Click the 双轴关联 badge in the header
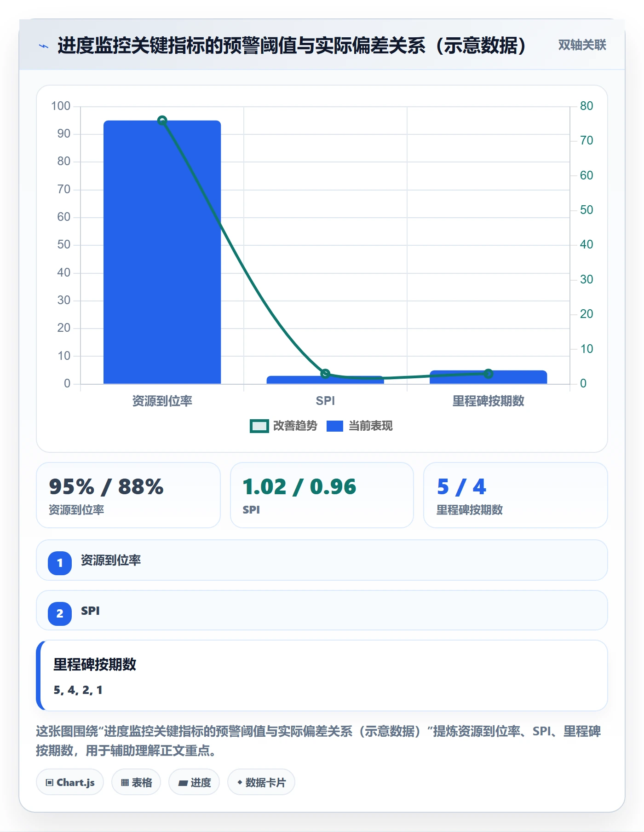This screenshot has height=832, width=644. click(582, 45)
